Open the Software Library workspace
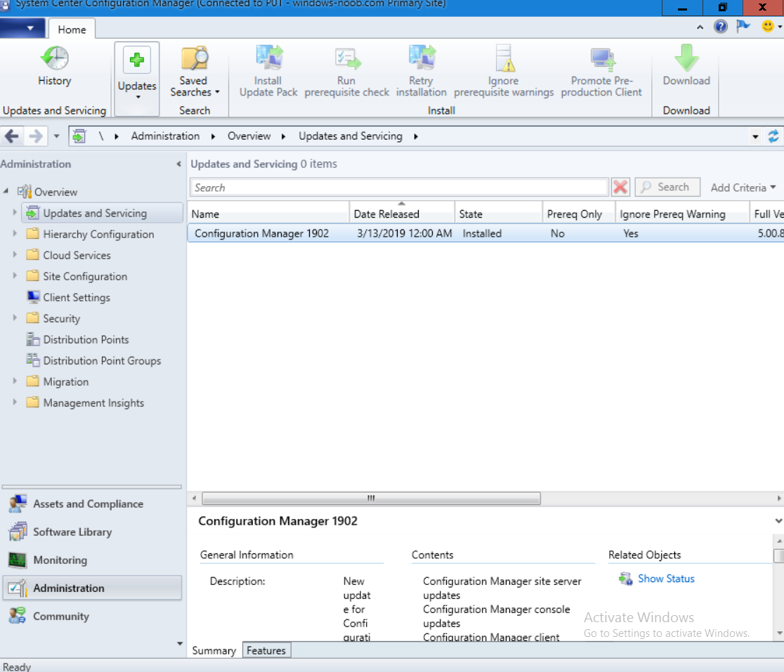Viewport: 784px width, 672px height. [92, 532]
